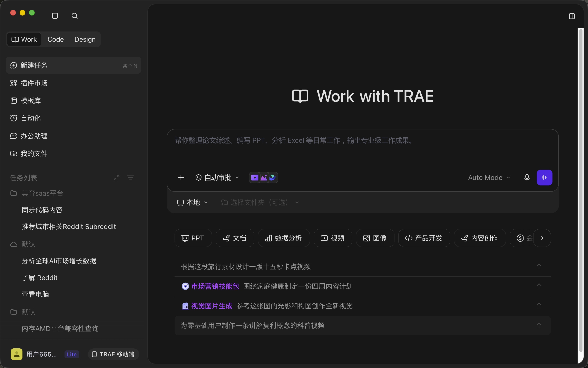The height and width of the screenshot is (368, 588).
Task: Select the 根据这段旅行素材 video suggestion text
Action: coord(245,267)
